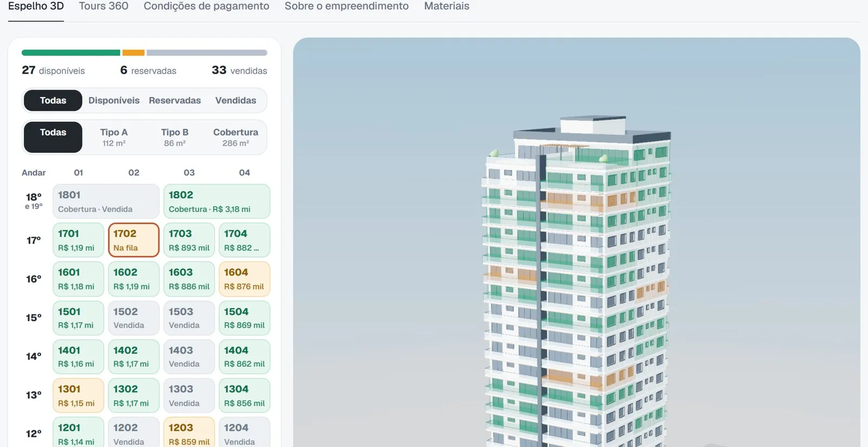868x447 pixels.
Task: Select unit 1504 R$ 869 mil
Action: point(244,318)
